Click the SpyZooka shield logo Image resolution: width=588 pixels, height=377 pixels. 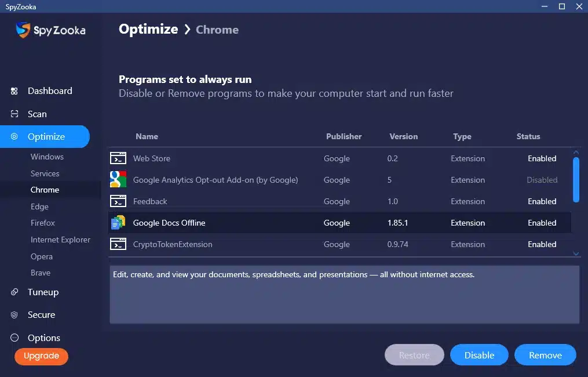coord(23,30)
